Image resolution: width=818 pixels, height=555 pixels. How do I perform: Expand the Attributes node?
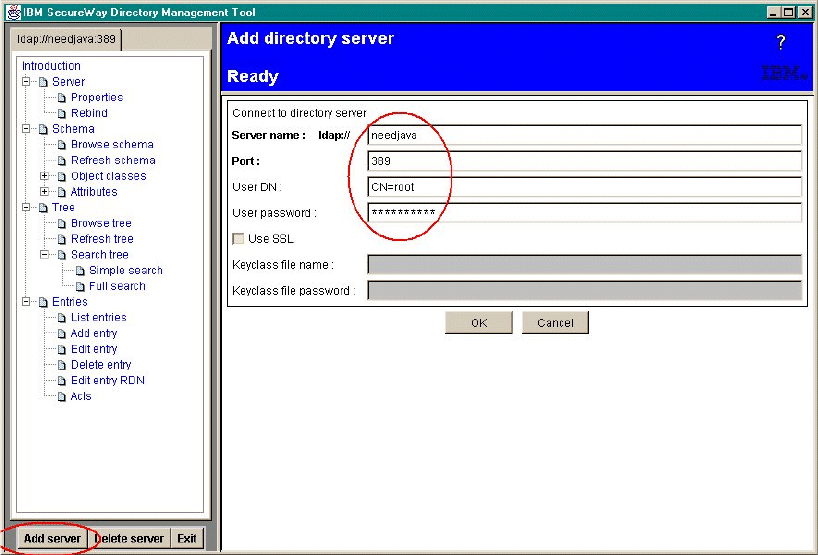click(x=45, y=192)
